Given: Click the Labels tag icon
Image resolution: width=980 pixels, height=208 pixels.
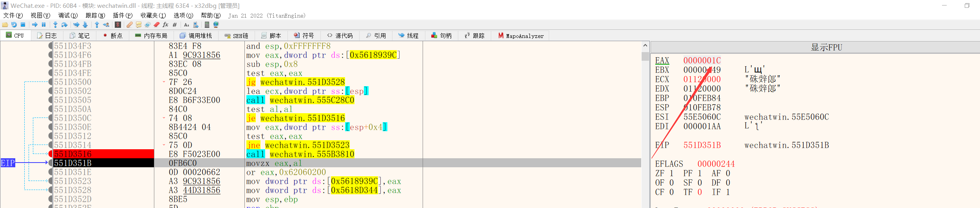Looking at the screenshot, I should [148, 25].
